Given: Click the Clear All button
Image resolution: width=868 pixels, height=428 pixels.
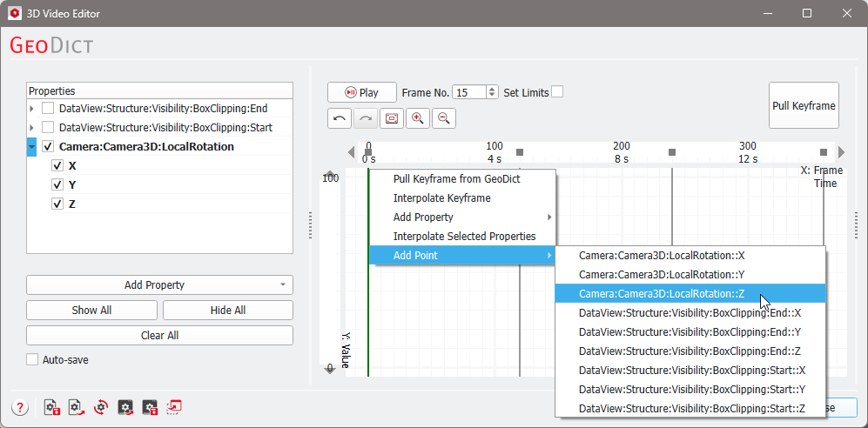Looking at the screenshot, I should point(159,336).
